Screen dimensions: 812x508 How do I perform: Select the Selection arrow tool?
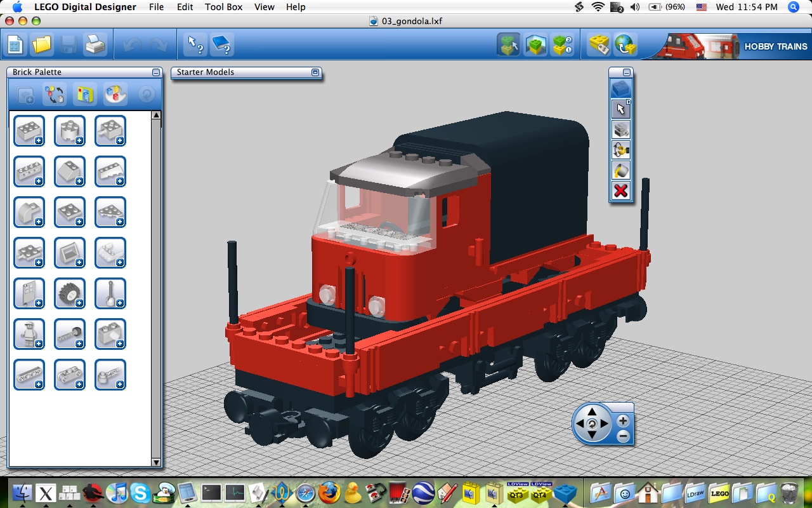pyautogui.click(x=621, y=109)
